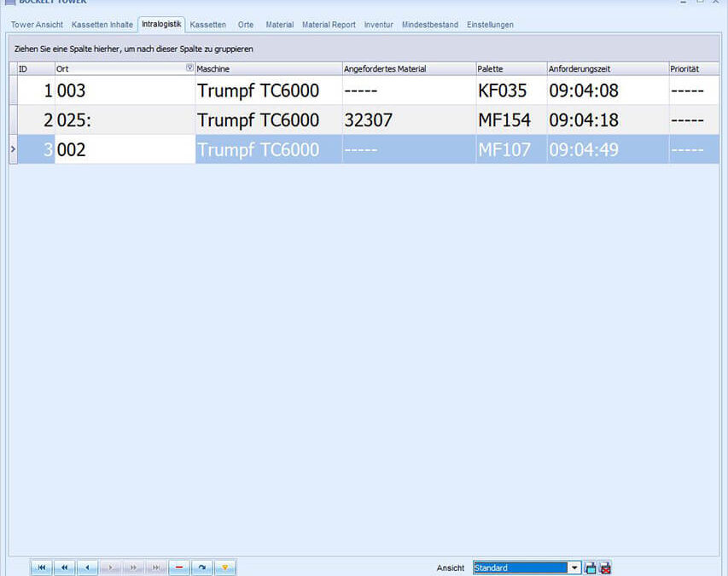The image size is (728, 576).
Task: Click Ort cell 025:
Action: click(125, 119)
